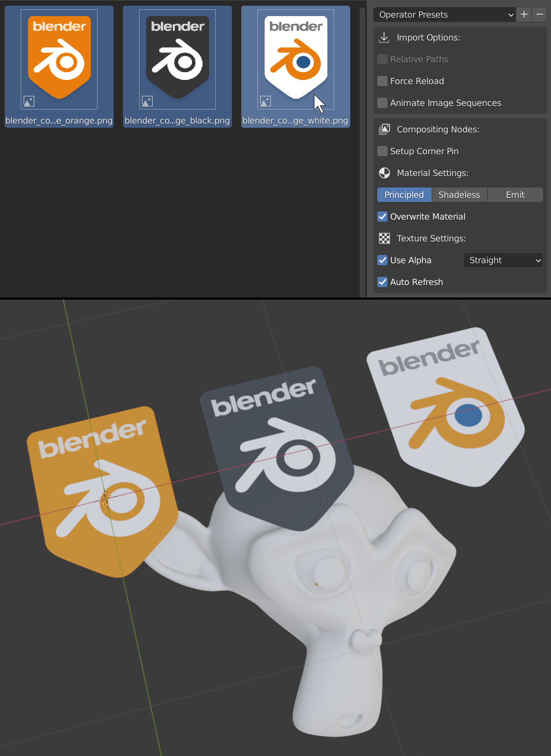Screen dimensions: 551x756
Task: Open the Operator Presets dropdown
Action: [444, 15]
